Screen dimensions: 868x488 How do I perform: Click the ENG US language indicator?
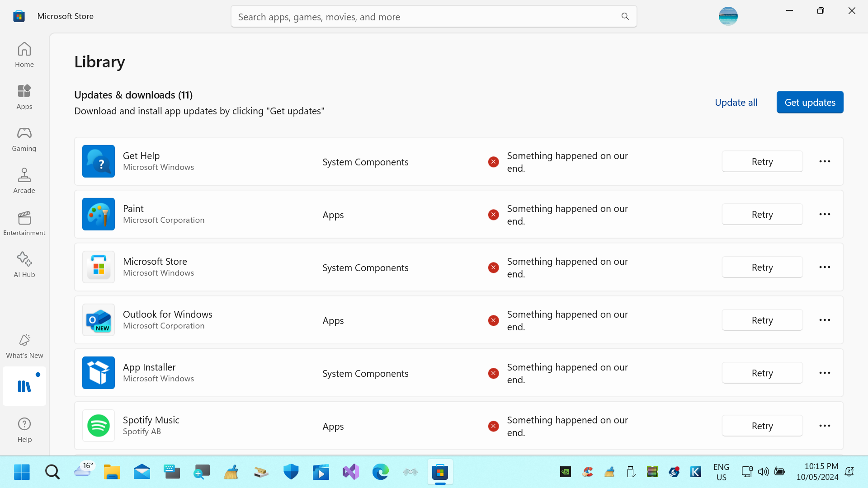pyautogui.click(x=722, y=472)
